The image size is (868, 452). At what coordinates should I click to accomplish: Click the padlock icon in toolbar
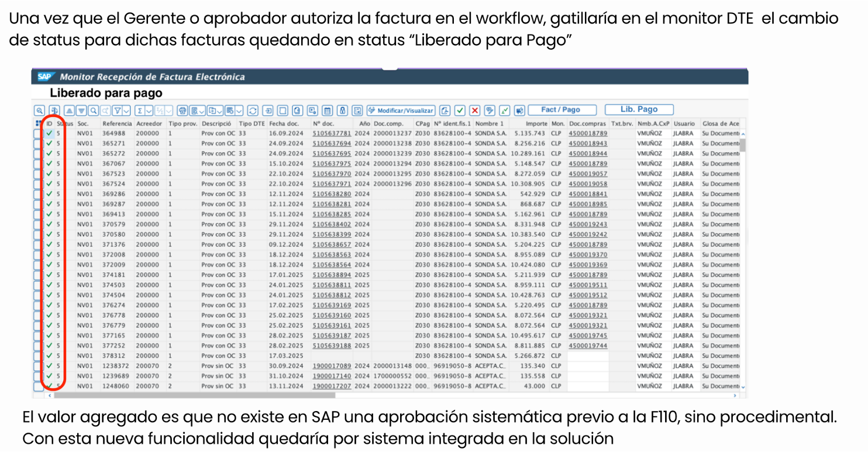point(342,110)
